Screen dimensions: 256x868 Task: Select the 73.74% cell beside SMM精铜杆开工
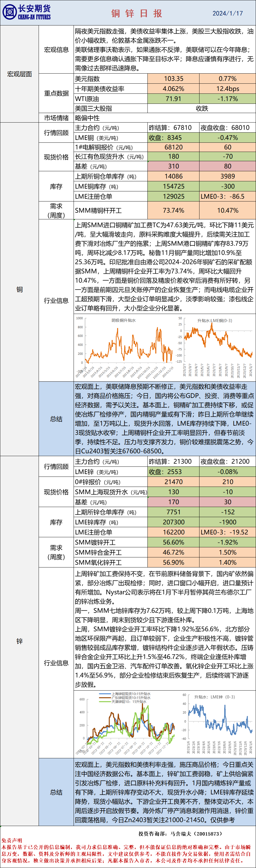click(173, 211)
